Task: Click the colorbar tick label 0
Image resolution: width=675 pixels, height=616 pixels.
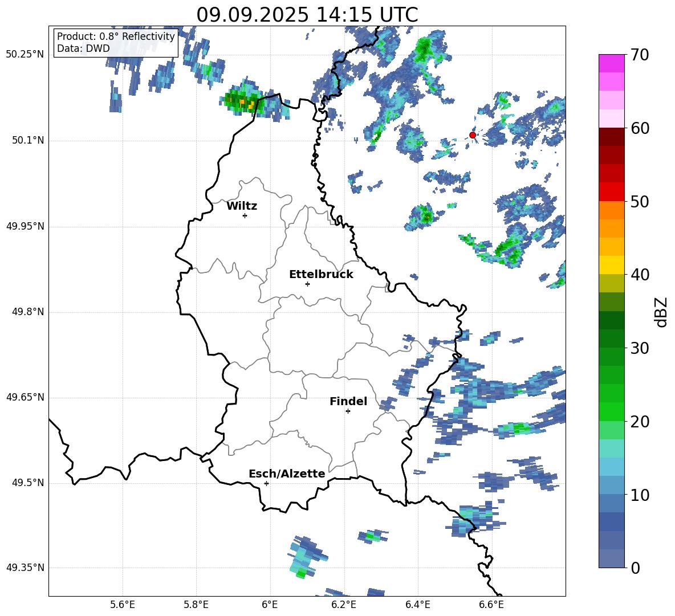Action: pyautogui.click(x=635, y=568)
